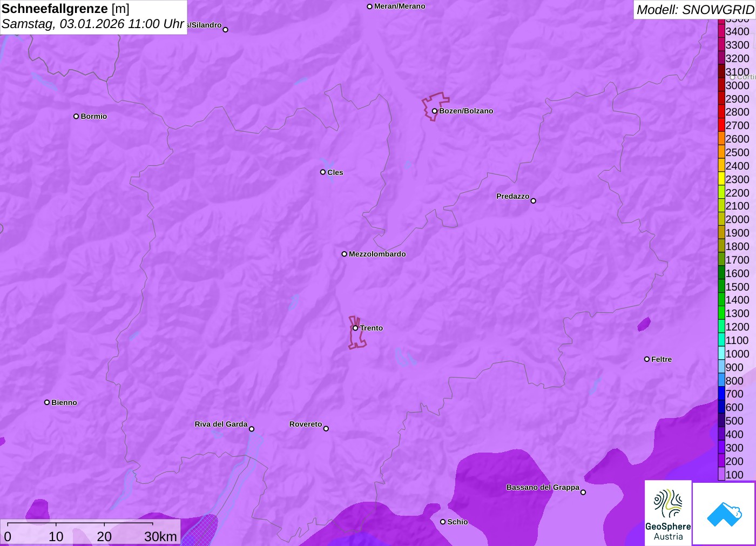Click the "Modell: SNOWGRID" label
Screen dimensions: 756x546
[x=695, y=10]
